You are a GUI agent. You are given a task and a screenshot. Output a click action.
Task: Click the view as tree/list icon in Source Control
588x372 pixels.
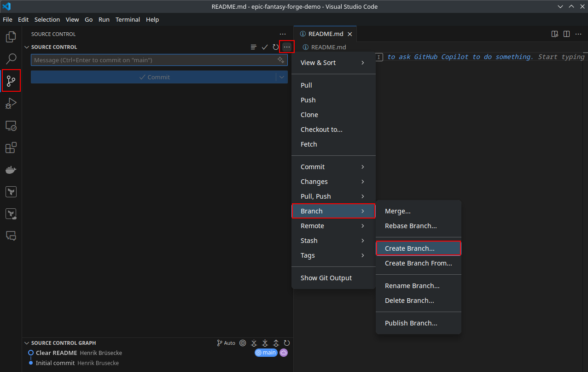tap(253, 47)
